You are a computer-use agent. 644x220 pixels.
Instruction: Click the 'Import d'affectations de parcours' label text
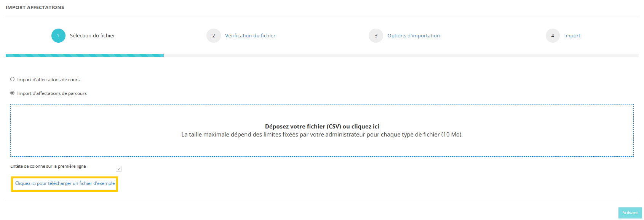tap(52, 93)
